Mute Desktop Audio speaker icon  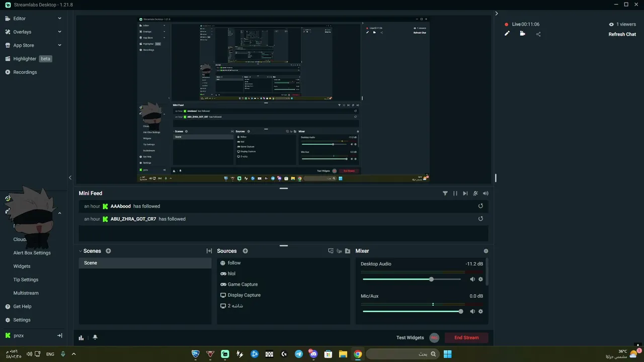coord(472,279)
